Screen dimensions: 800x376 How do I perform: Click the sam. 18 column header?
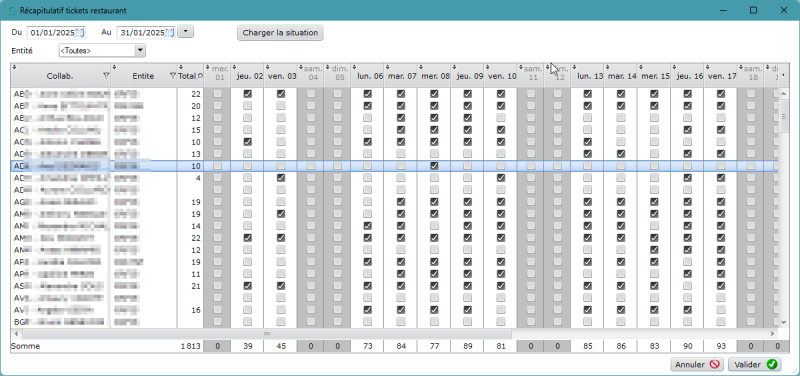pyautogui.click(x=751, y=76)
